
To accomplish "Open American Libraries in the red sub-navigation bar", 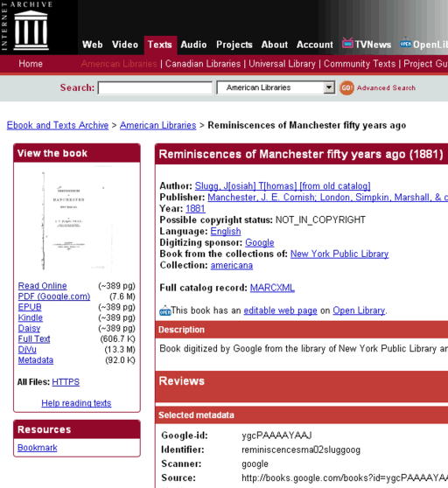I will tap(119, 64).
